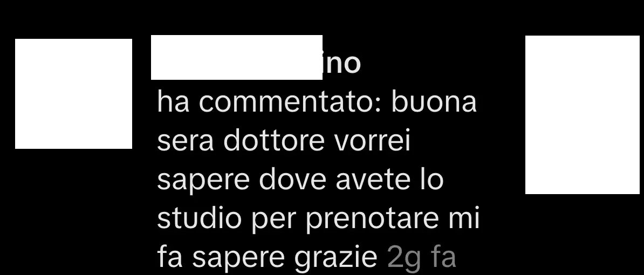Click the word "studio" in the comment
This screenshot has width=644, height=275.
tap(200, 219)
